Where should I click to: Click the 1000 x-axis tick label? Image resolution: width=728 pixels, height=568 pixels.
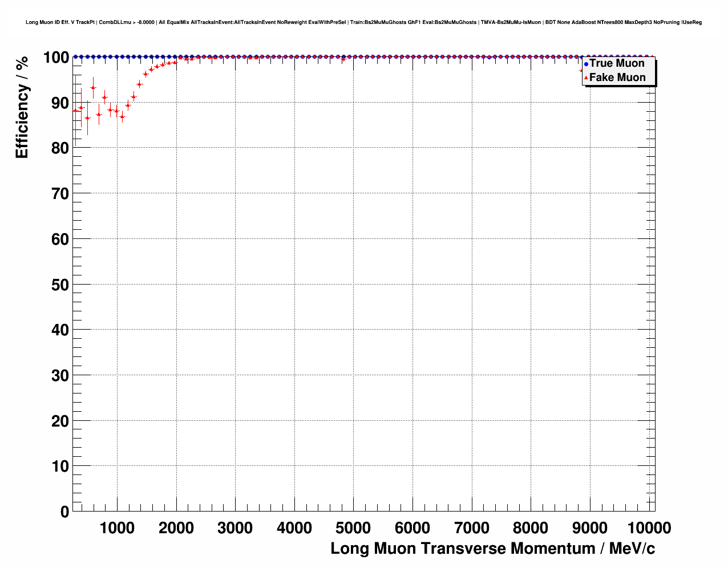coord(117,528)
